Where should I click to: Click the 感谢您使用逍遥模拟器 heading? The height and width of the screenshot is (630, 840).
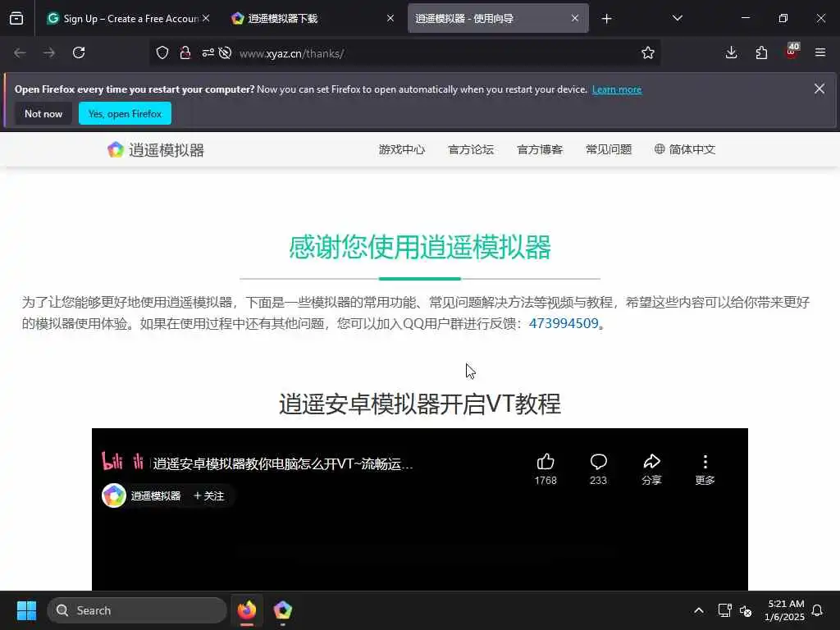(420, 247)
